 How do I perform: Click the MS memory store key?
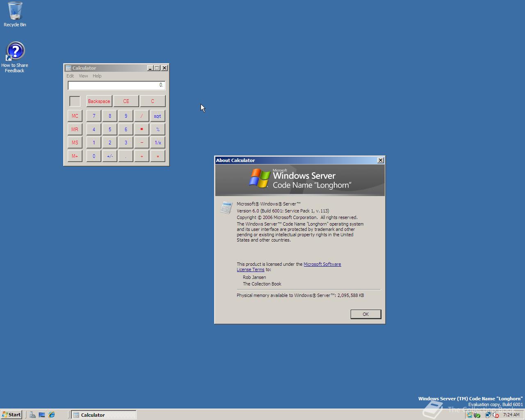(75, 143)
